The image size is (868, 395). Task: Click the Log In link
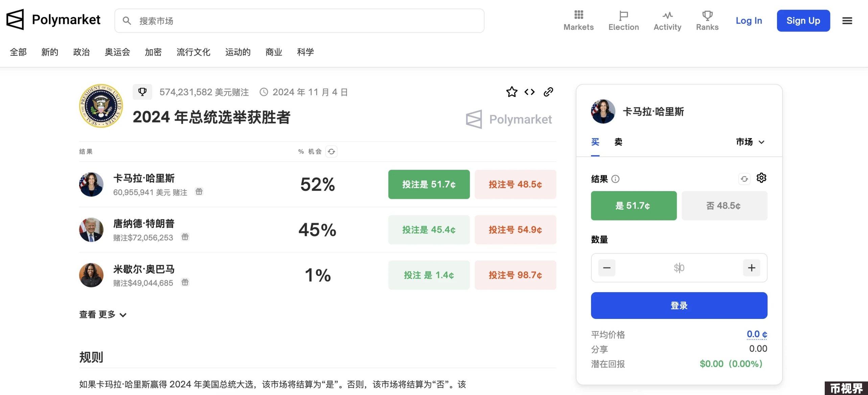[x=749, y=21]
